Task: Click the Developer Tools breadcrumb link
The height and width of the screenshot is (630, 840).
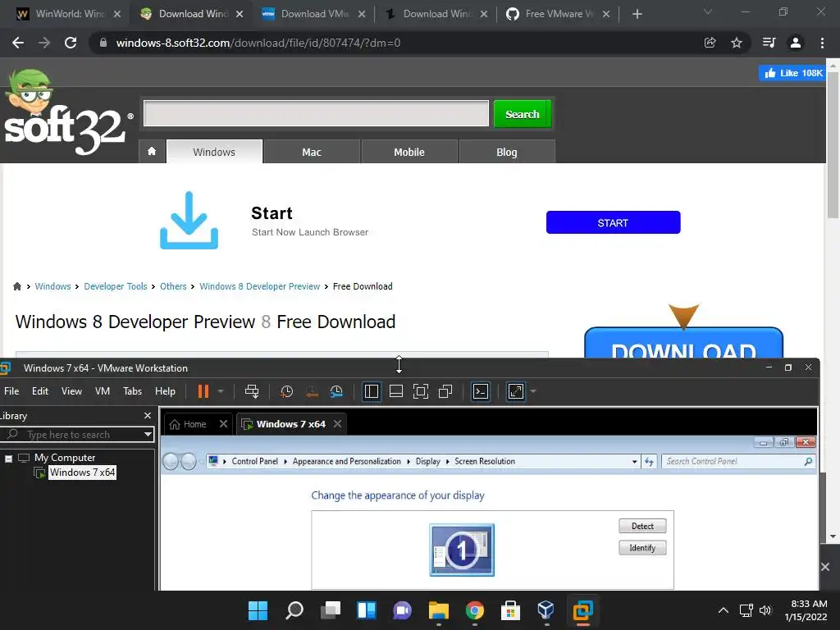Action: point(115,286)
